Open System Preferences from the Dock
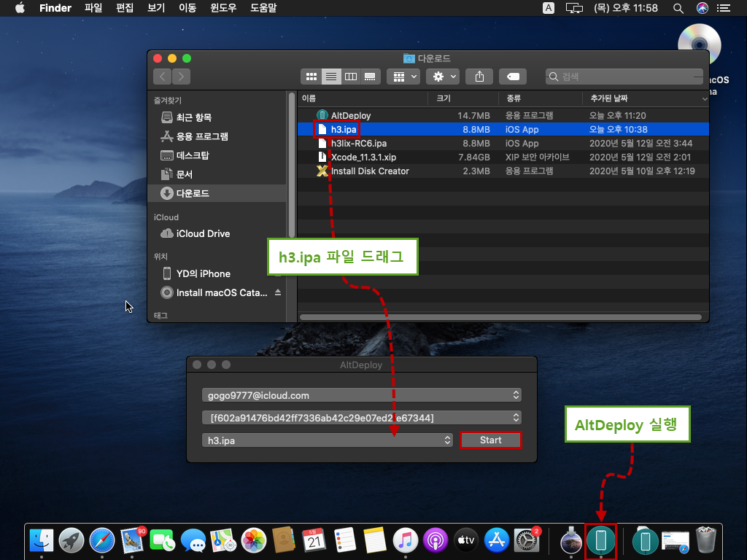The image size is (747, 560). [x=527, y=540]
